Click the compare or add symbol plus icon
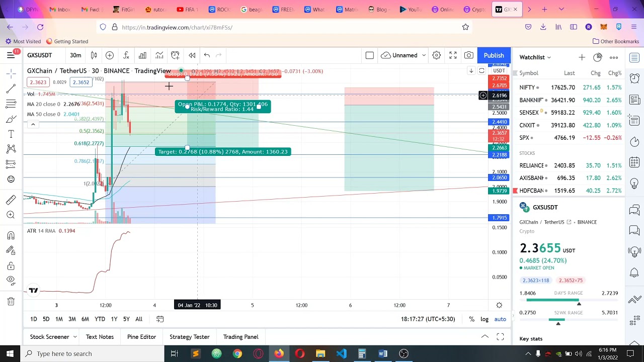Viewport: 644px width, 362px height. (110, 55)
